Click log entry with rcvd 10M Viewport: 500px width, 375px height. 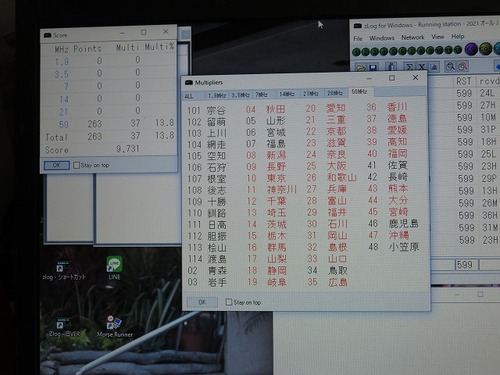477,118
